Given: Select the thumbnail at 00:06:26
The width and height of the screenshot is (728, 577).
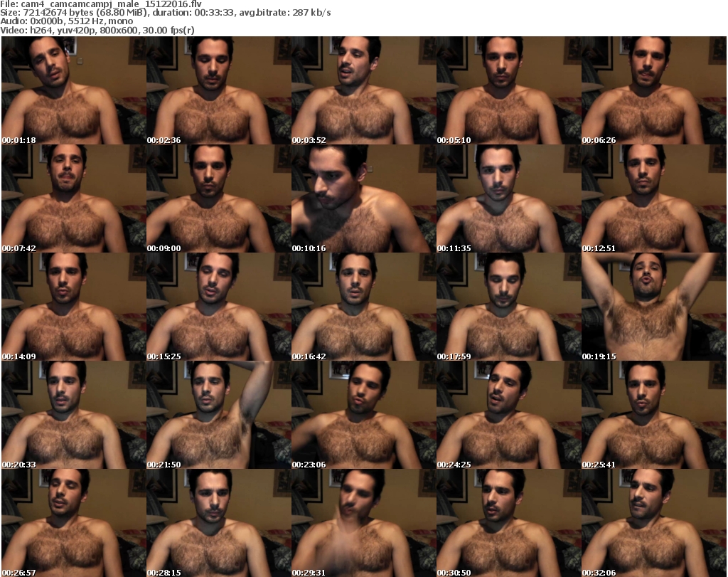Looking at the screenshot, I should coord(653,90).
